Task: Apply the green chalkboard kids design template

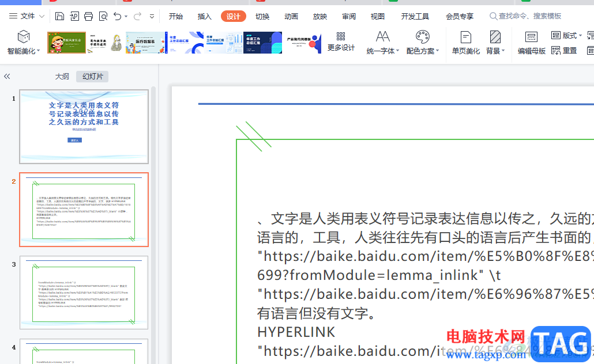Action: point(67,43)
